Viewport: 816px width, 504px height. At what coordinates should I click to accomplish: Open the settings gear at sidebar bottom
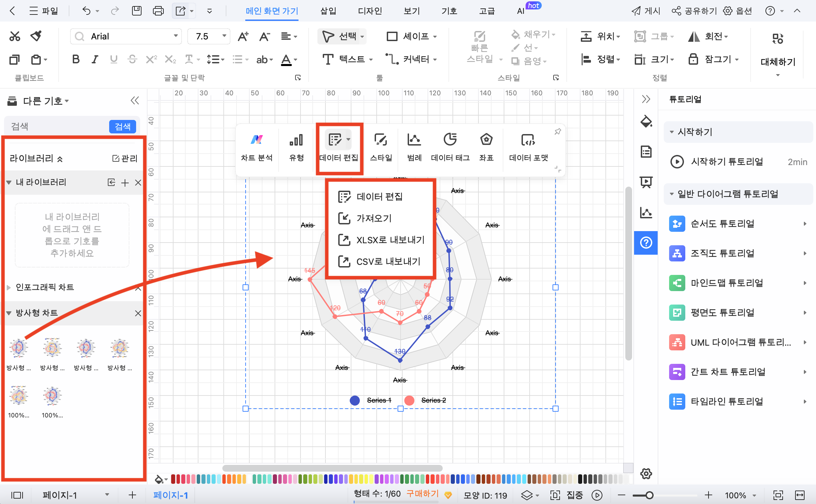pos(646,474)
